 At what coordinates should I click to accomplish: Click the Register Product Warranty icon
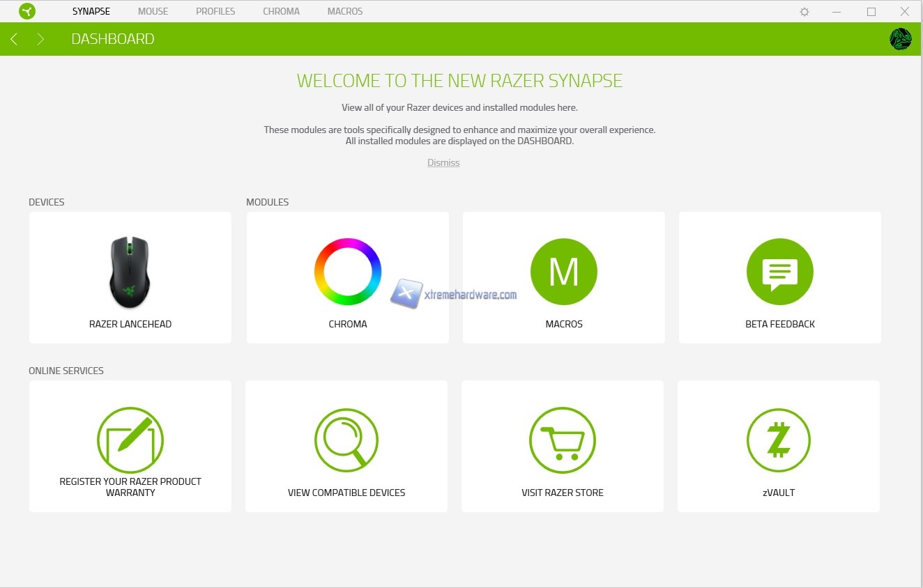pos(130,440)
